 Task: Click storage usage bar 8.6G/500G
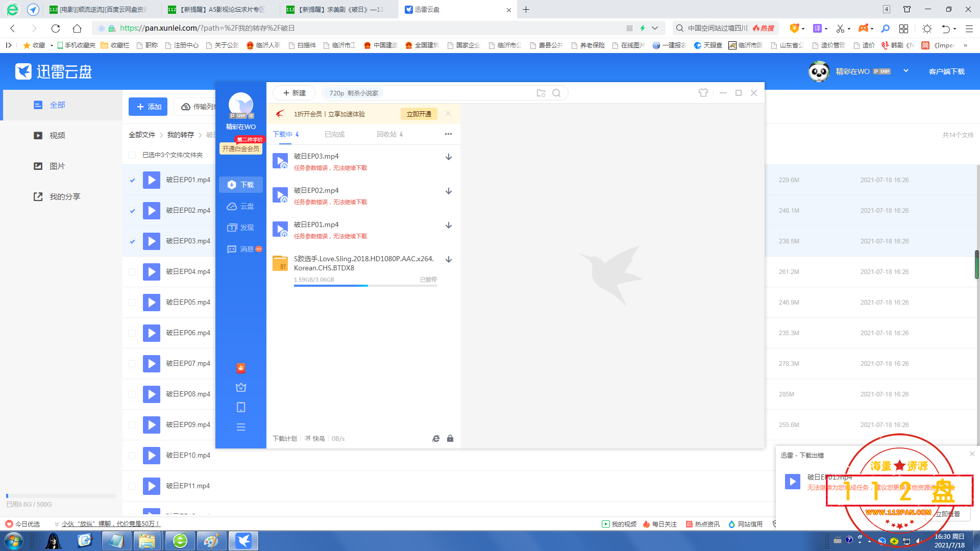pyautogui.click(x=61, y=496)
